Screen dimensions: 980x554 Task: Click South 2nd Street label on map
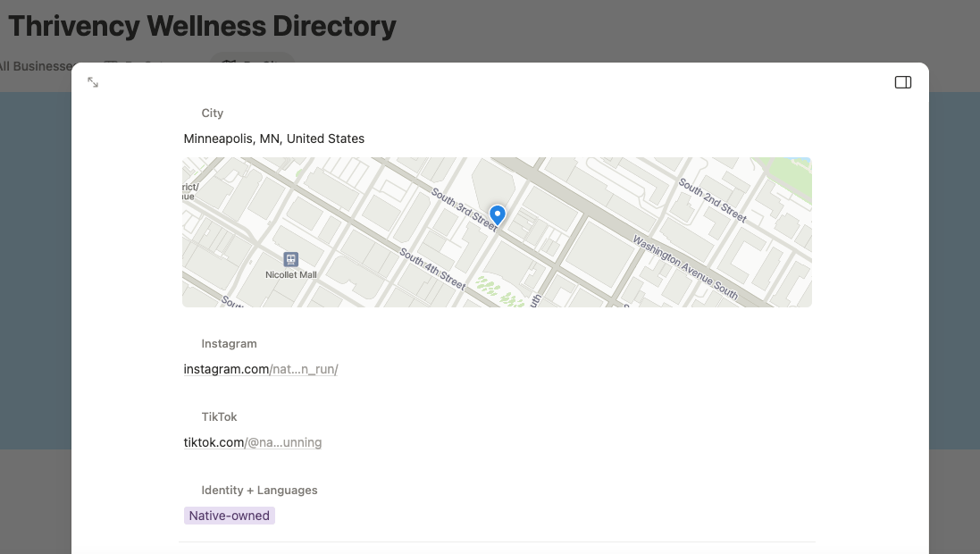(x=712, y=200)
